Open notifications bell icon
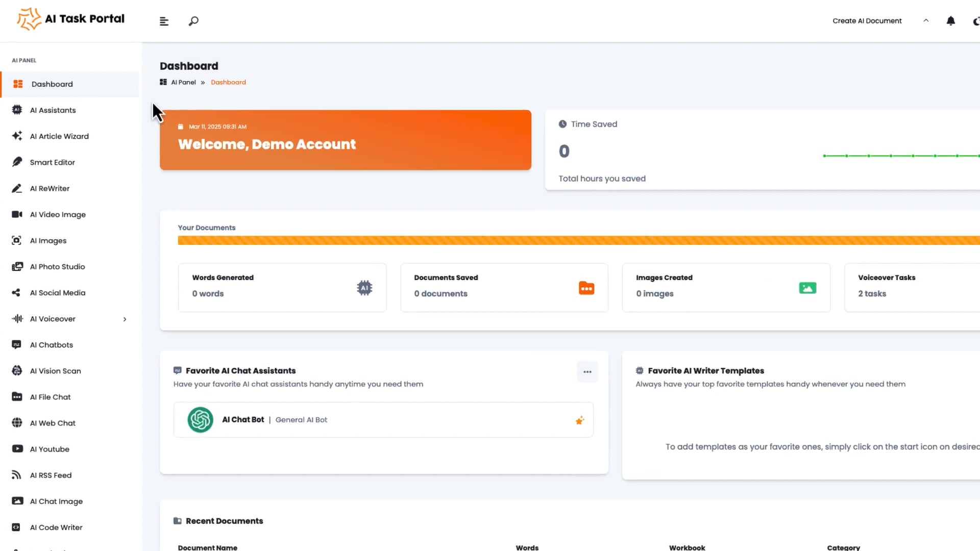This screenshot has height=551, width=980. (x=950, y=21)
